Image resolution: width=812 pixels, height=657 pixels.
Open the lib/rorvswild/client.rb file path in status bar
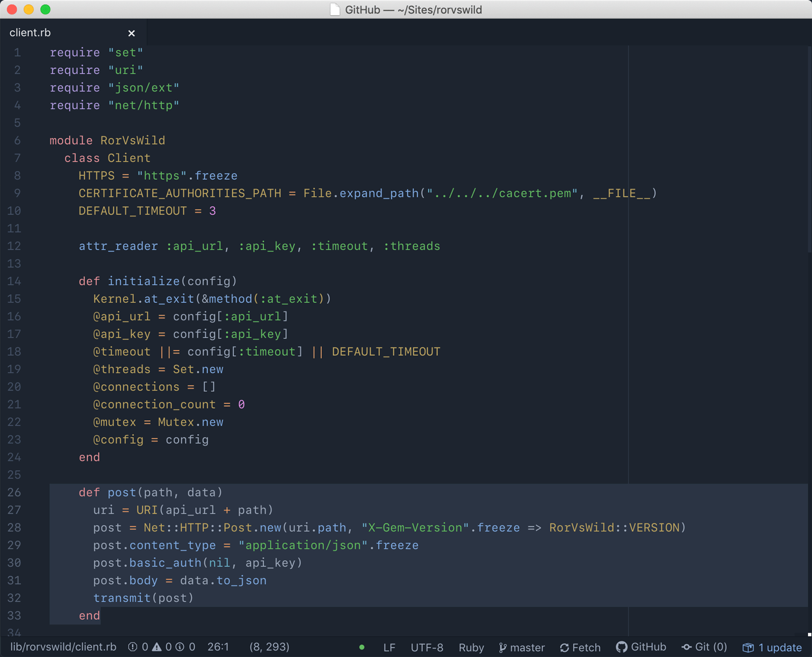tap(63, 647)
